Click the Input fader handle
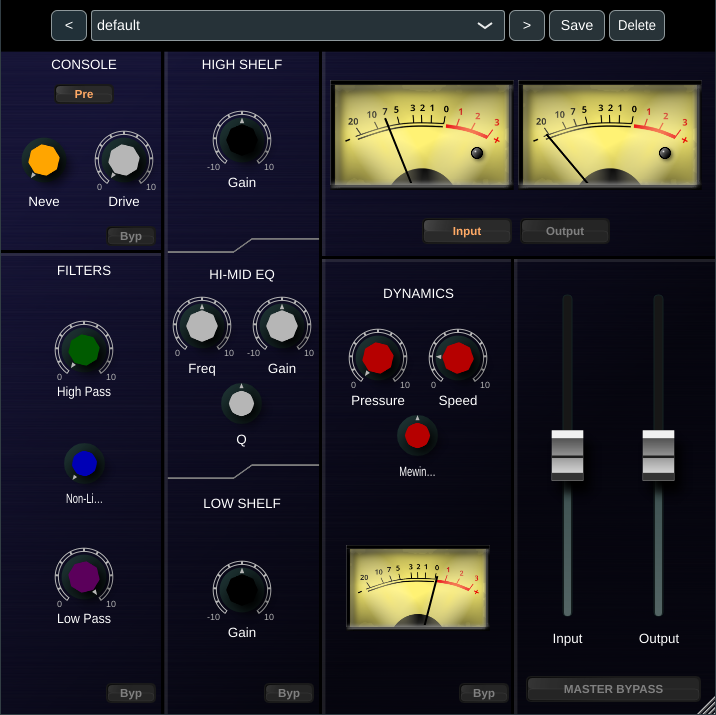 (567, 455)
